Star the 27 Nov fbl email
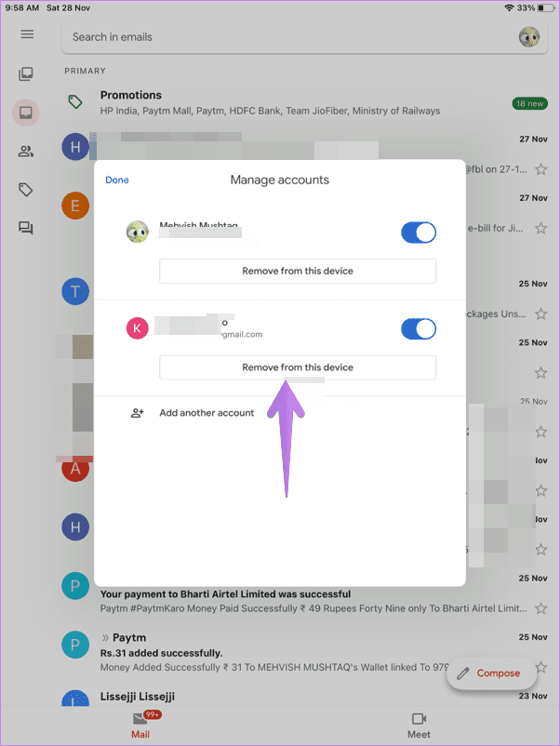Image resolution: width=560 pixels, height=746 pixels. tap(541, 169)
